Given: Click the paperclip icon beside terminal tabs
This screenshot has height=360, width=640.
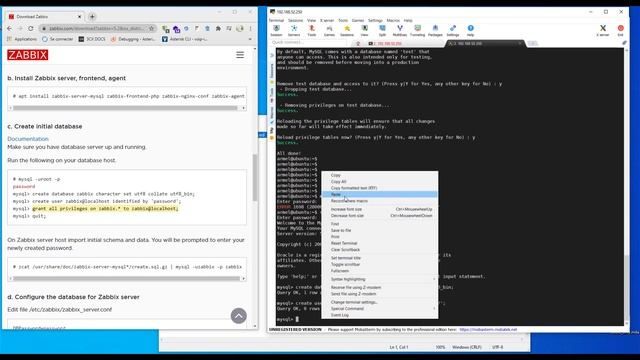Looking at the screenshot, I should 624,43.
